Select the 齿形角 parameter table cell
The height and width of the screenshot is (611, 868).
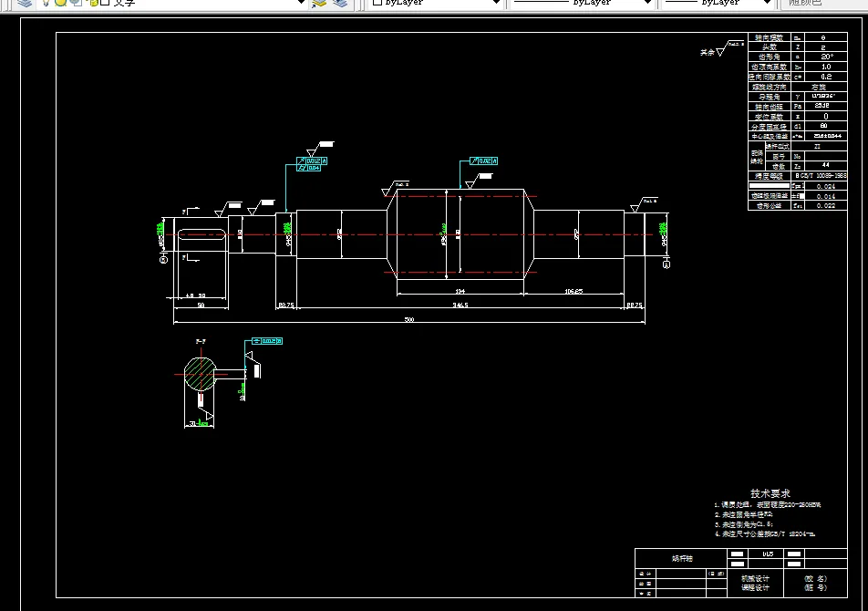tap(770, 57)
